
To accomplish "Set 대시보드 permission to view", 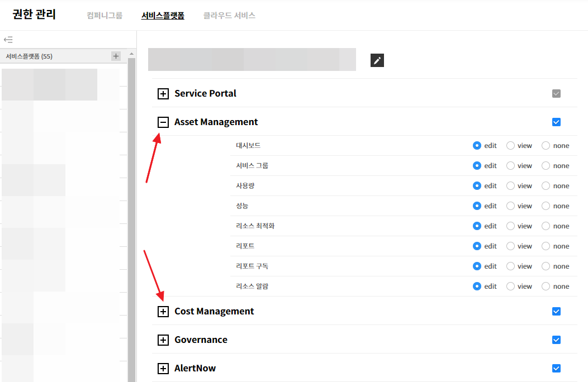I will (511, 146).
